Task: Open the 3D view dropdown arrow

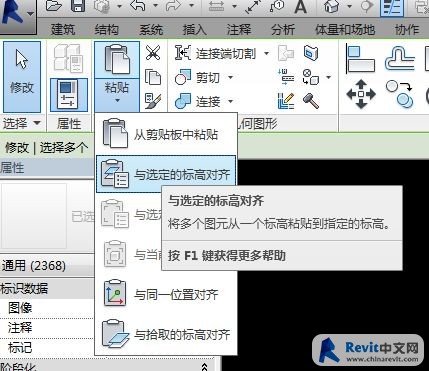Action: (349, 6)
